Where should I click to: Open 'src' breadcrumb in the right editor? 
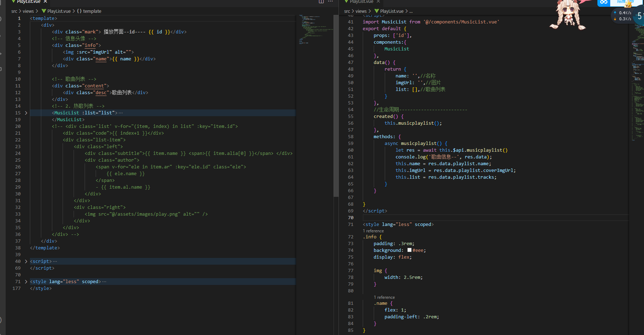(x=347, y=11)
